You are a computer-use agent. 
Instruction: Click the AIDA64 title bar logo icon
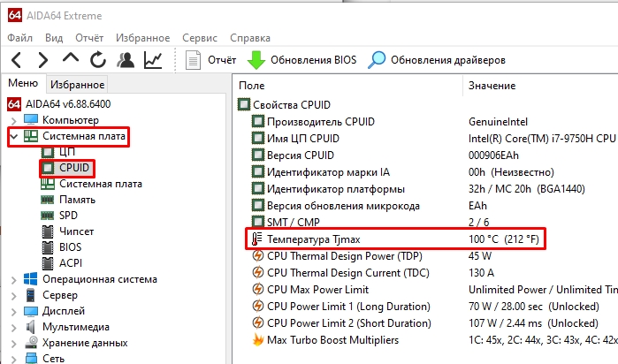[14, 15]
